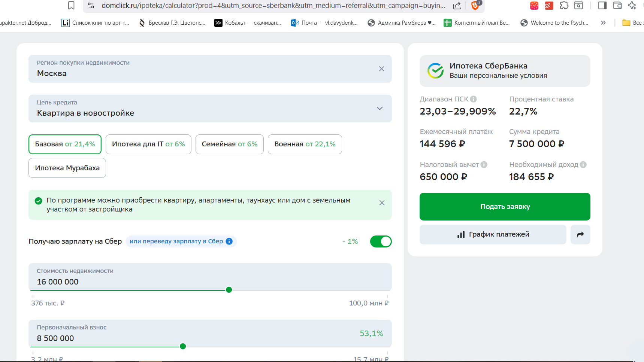644x362 pixels.
Task: Open the Todoist red extension icon
Action: [549, 6]
